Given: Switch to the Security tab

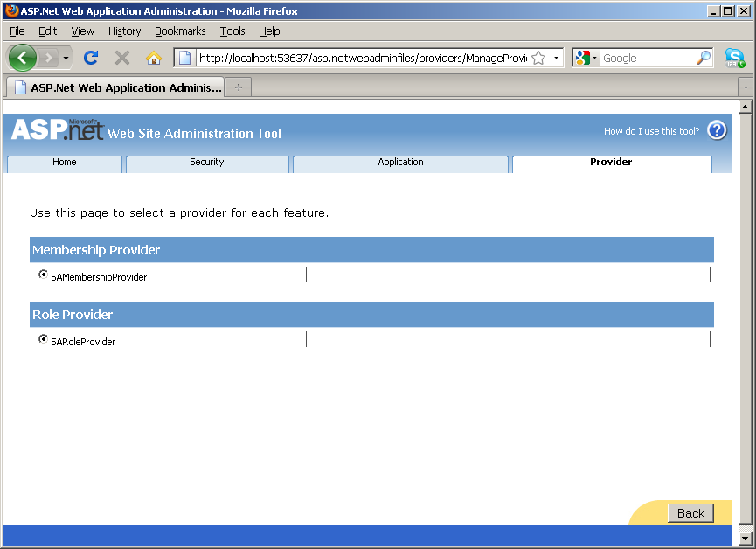Looking at the screenshot, I should point(207,163).
